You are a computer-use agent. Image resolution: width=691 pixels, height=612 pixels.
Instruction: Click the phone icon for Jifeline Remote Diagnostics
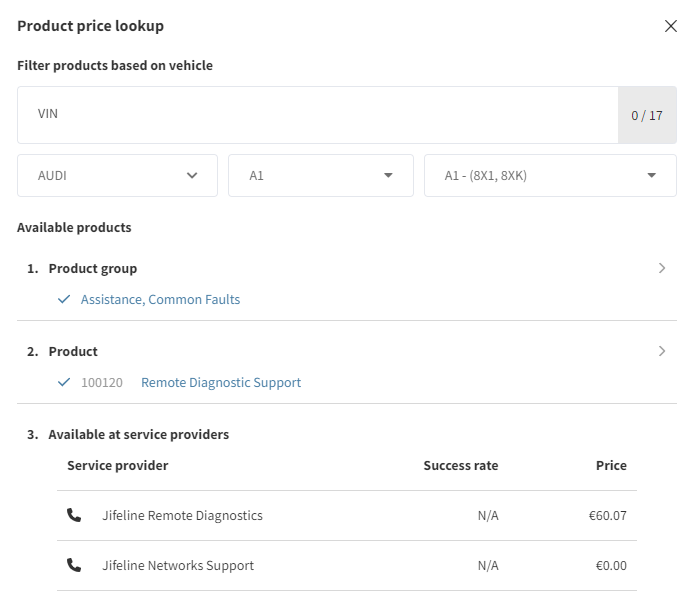pyautogui.click(x=74, y=515)
